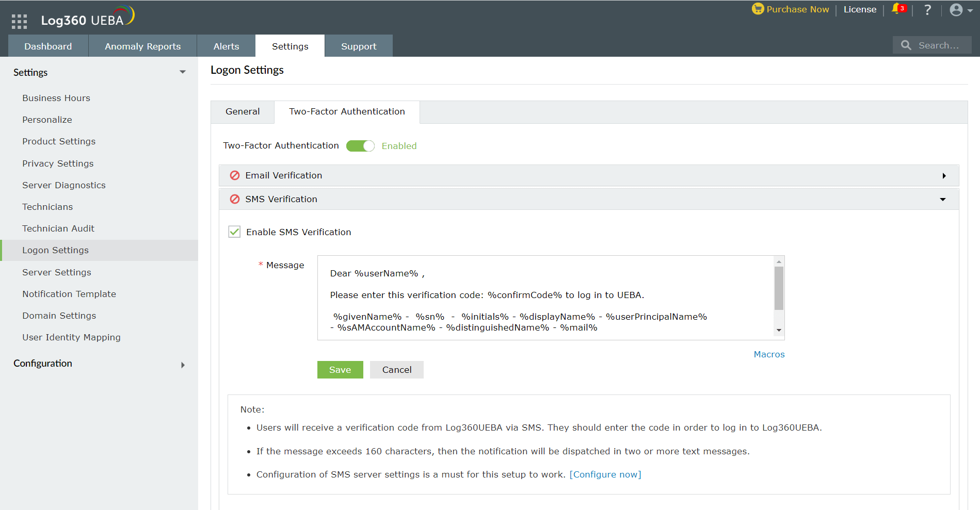The width and height of the screenshot is (980, 510).
Task: Click the Logon Settings page heading
Action: point(247,70)
